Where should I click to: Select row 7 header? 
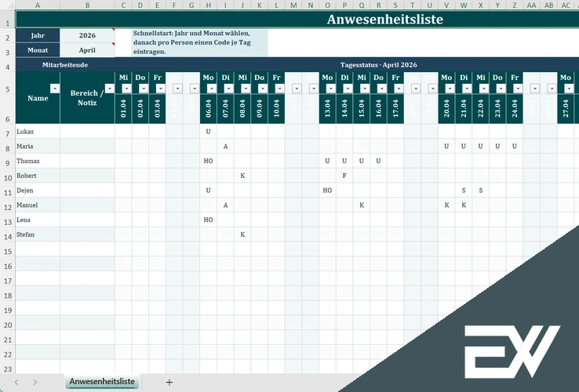pos(7,132)
